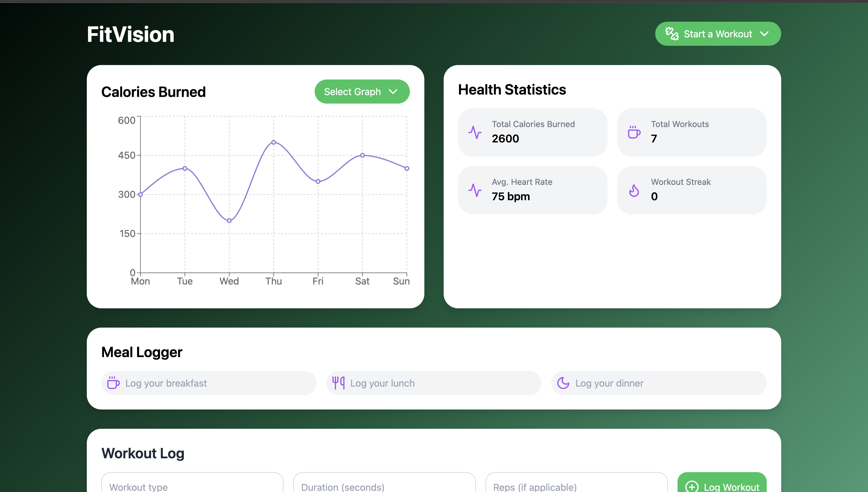Focus the Log your lunch field
Viewport: 868px width, 492px height.
coord(440,383)
